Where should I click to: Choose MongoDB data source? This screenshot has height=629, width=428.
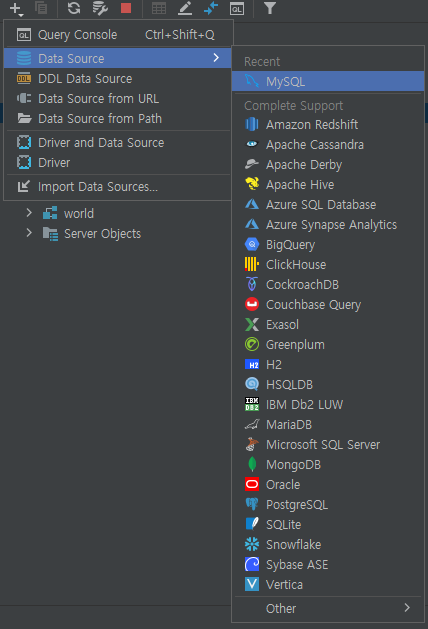tap(328, 465)
